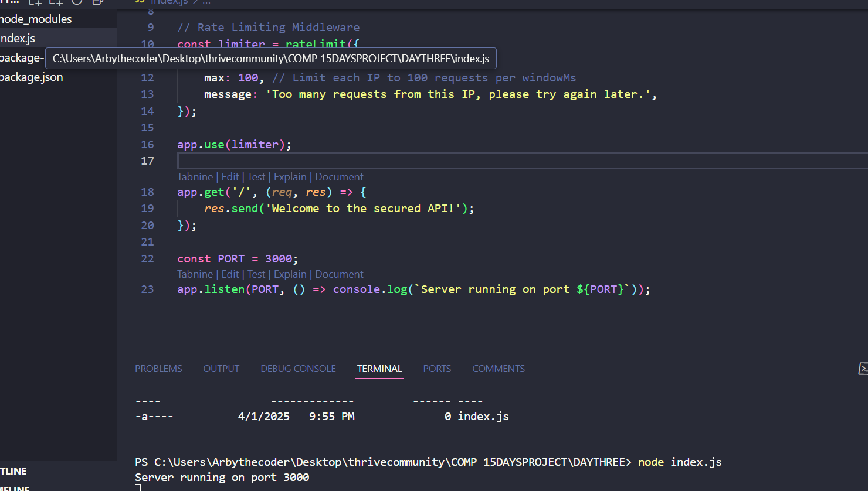Click the Explain code lens above app.get
This screenshot has width=868, height=491.
290,177
